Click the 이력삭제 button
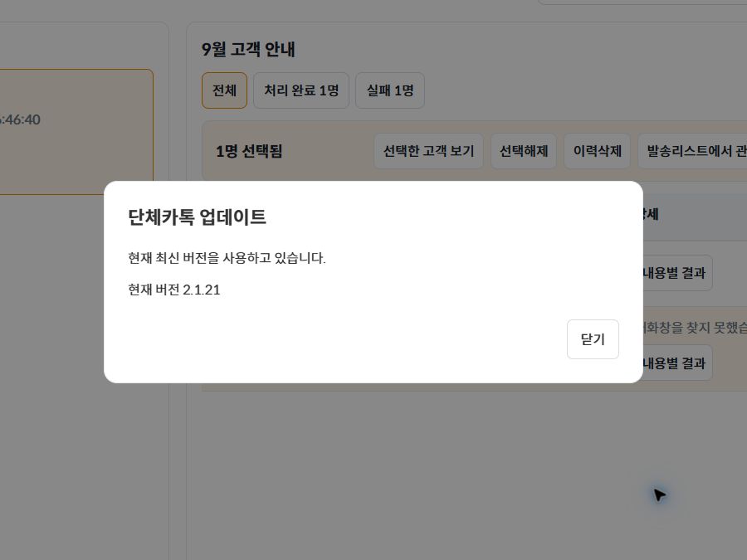This screenshot has height=560, width=747. (597, 151)
